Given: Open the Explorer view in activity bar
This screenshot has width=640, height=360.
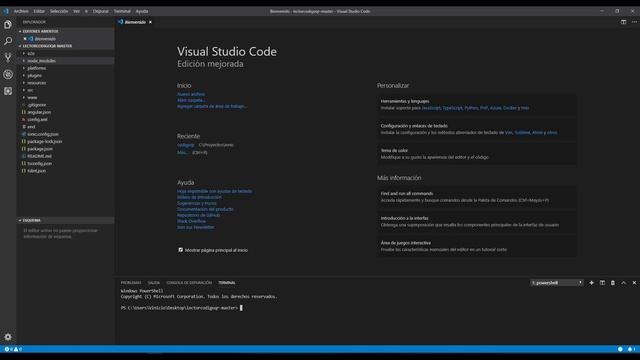Looking at the screenshot, I should tap(8, 24).
